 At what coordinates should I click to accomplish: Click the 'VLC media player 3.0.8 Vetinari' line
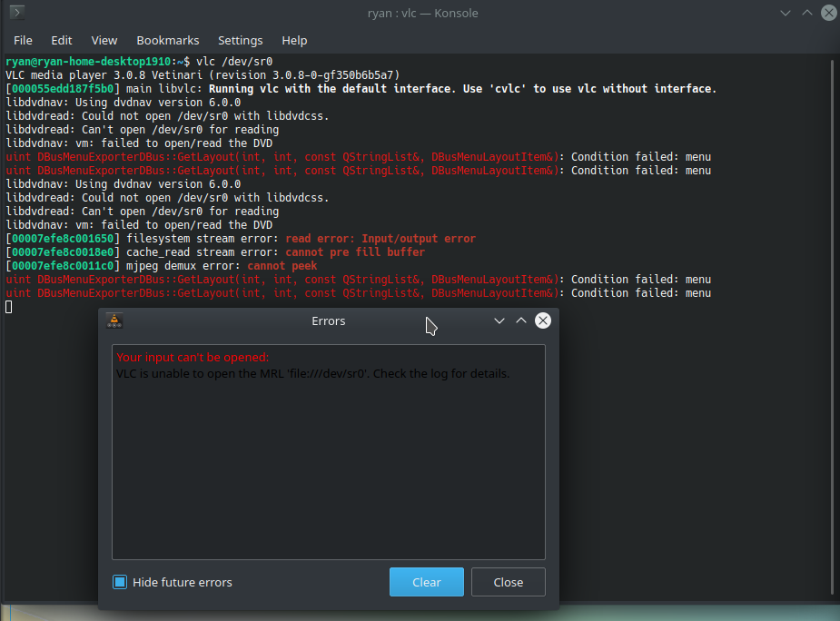coord(203,75)
